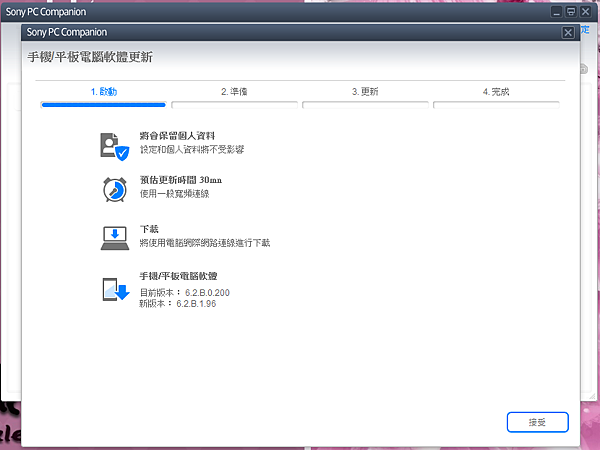Click the blue progress bar under 啟動
Screen dimensions: 600x450
coord(103,105)
